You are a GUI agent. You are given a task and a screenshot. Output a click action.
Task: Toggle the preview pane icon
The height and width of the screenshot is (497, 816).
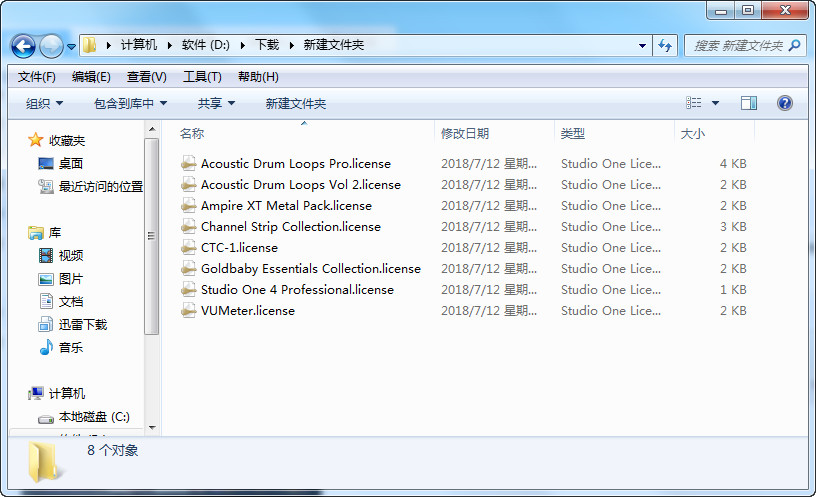click(748, 103)
